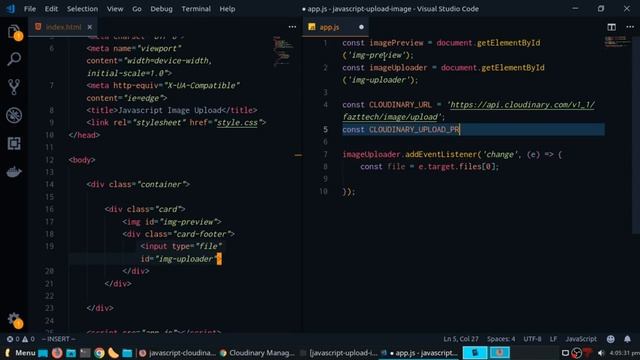Switch to javascript-cloudina... taskbar window
This screenshot has width=640, height=360.
(x=177, y=353)
